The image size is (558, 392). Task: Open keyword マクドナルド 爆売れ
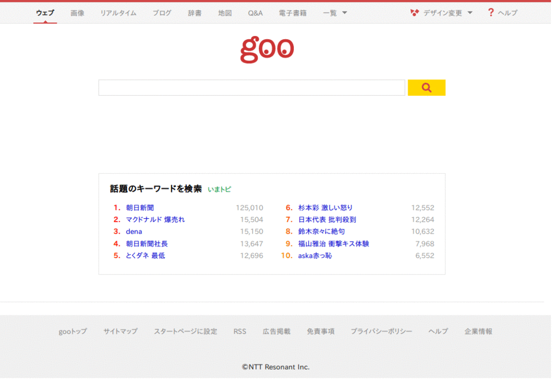pos(155,219)
